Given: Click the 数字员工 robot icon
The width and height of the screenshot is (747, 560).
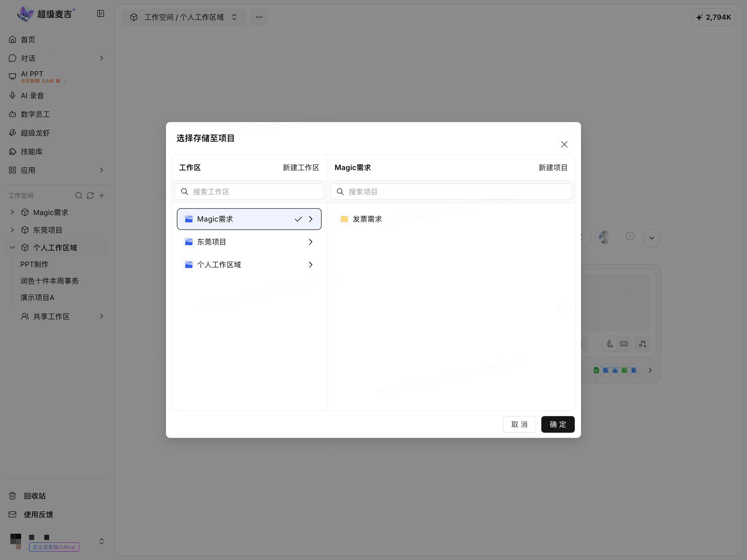Looking at the screenshot, I should coord(12,114).
